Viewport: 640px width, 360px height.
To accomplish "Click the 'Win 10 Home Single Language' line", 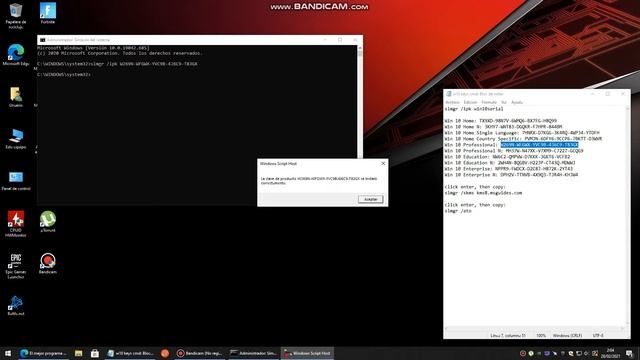I will 522,133.
